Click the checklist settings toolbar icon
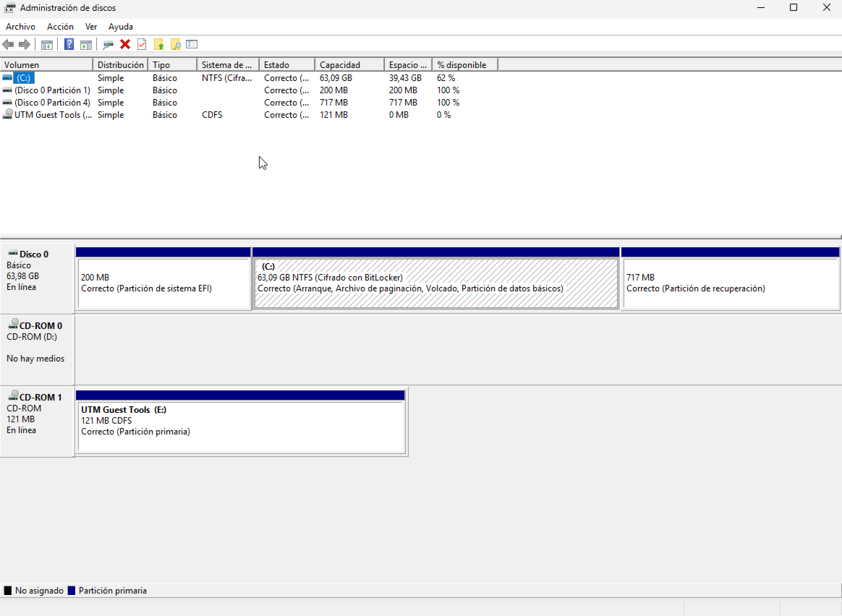Screen dimensions: 842x616 [x=192, y=44]
